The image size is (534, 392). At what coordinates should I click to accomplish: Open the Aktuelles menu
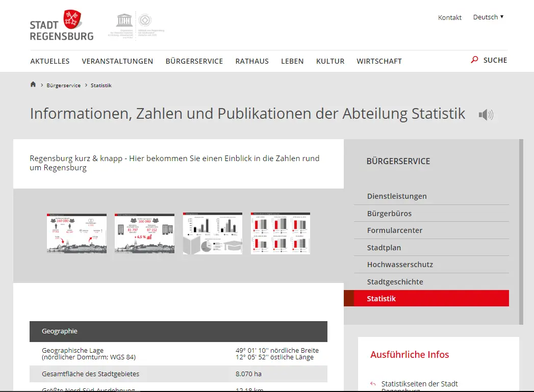pos(50,61)
